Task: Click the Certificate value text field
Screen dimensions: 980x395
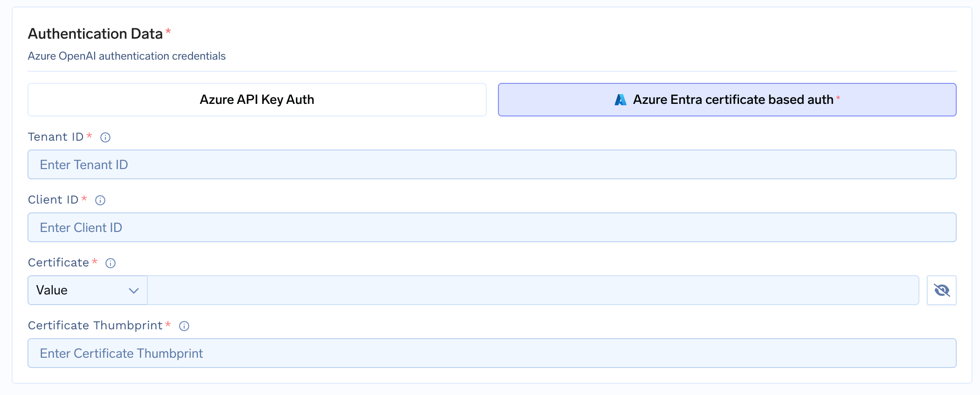Action: (533, 290)
